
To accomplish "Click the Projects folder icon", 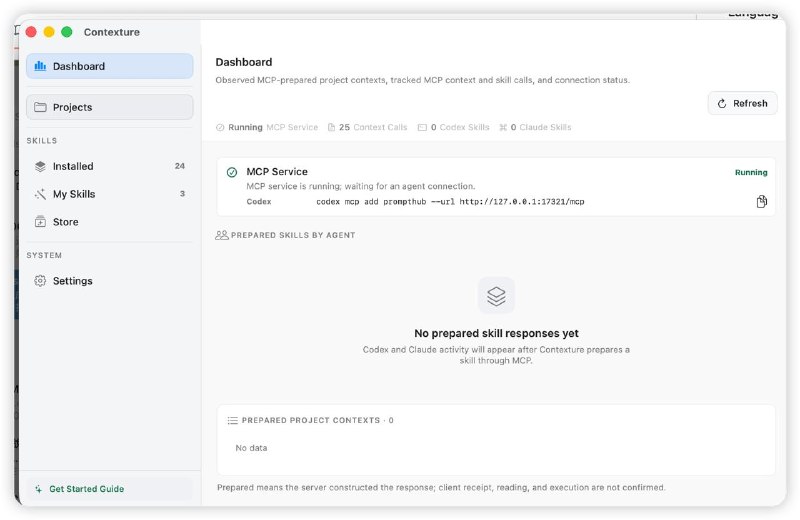I will 40,107.
